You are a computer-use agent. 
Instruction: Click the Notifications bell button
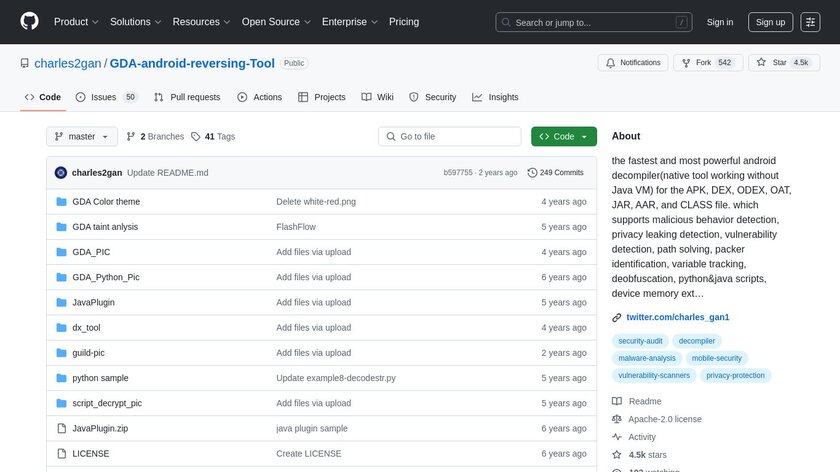tap(633, 63)
